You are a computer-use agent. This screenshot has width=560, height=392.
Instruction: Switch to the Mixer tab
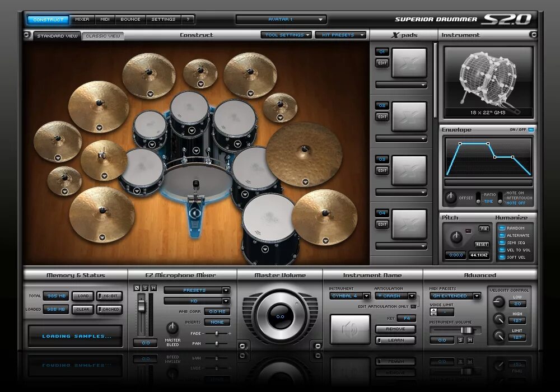tap(82, 19)
